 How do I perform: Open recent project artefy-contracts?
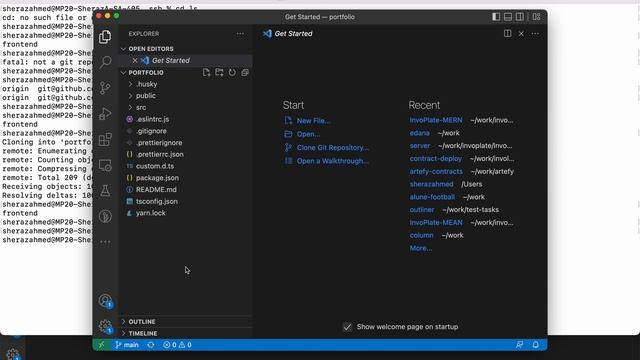[x=436, y=171]
